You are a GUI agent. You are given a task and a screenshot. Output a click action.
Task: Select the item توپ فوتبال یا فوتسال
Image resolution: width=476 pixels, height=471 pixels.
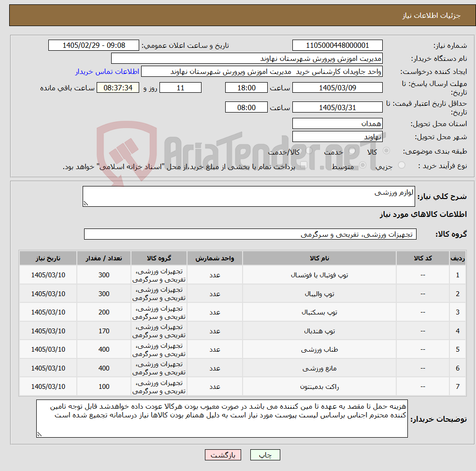(319, 275)
